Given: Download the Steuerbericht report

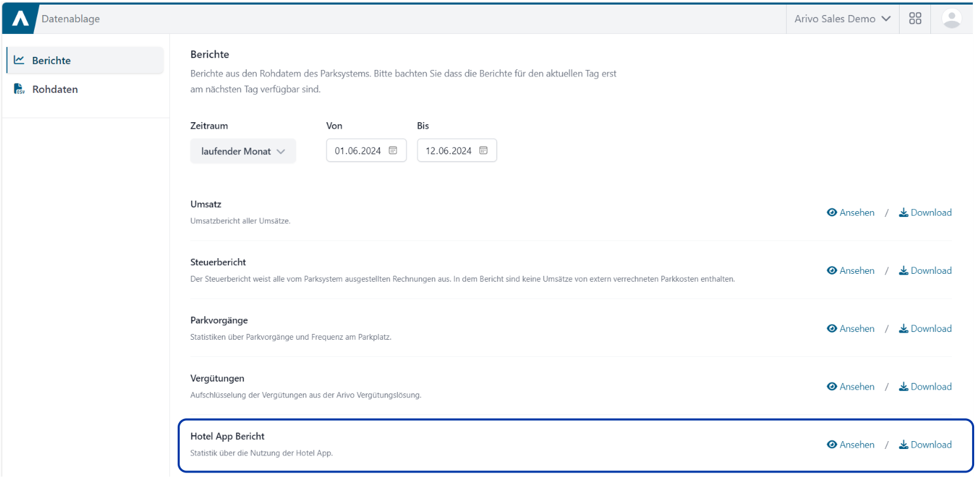Looking at the screenshot, I should tap(925, 271).
